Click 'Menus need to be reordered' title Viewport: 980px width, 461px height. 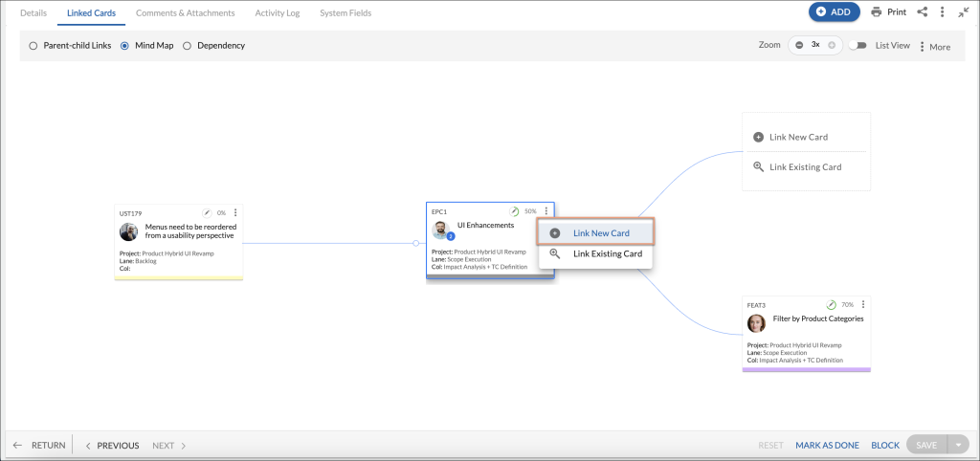[x=190, y=231]
